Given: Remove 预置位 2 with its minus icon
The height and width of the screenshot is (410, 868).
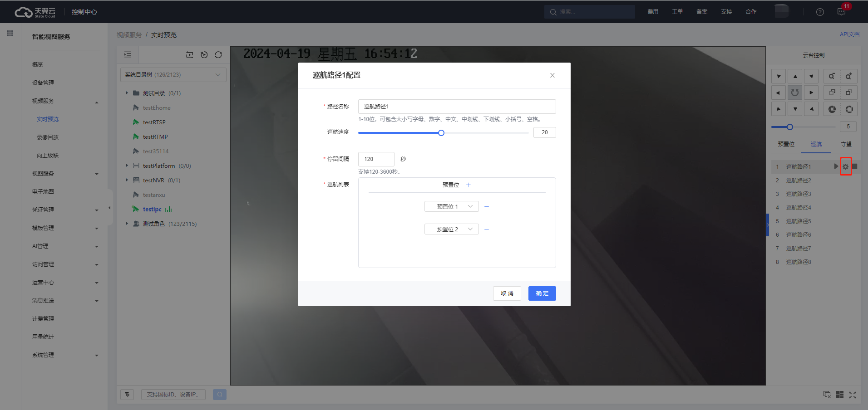Looking at the screenshot, I should (487, 229).
